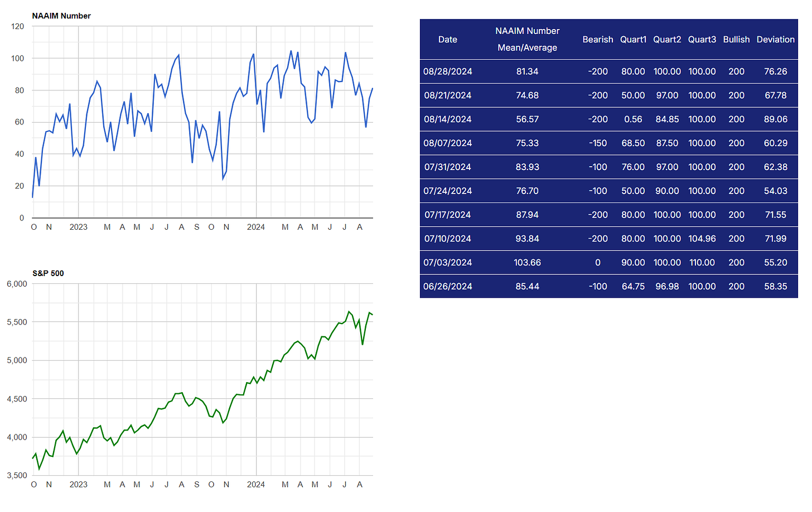812x512 pixels.
Task: Click the 93.84 mean value
Action: [527, 239]
